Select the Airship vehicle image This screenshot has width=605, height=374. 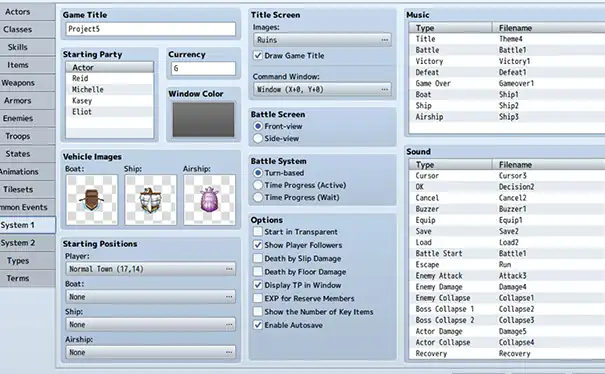click(209, 200)
